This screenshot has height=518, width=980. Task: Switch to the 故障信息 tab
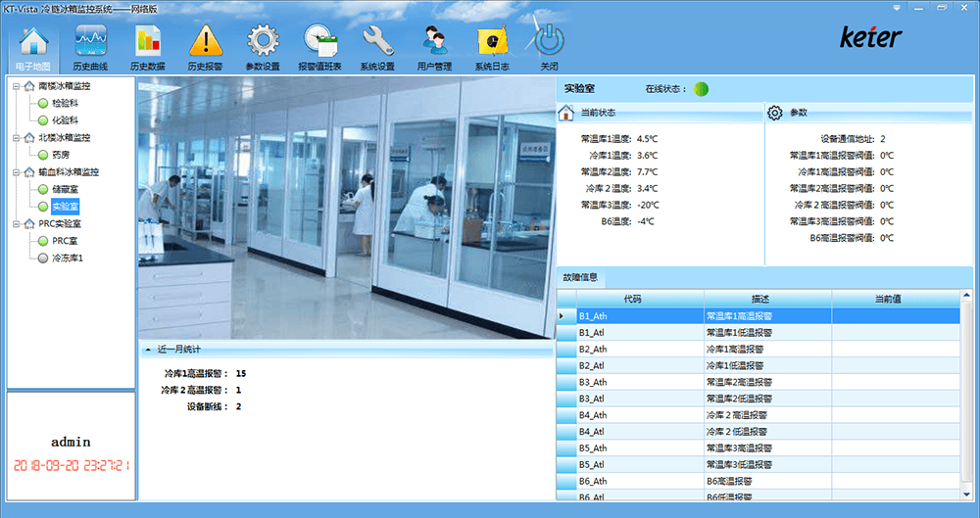[580, 277]
